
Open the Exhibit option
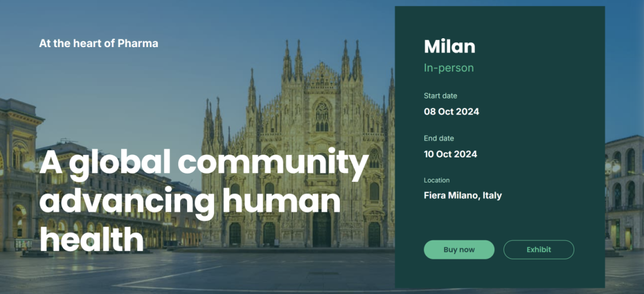538,250
